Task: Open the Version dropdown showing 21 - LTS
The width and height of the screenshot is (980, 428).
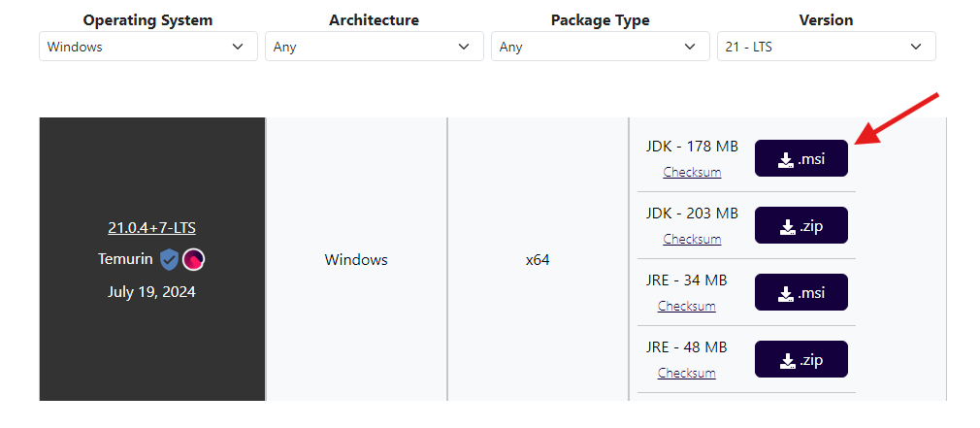Action: [827, 47]
